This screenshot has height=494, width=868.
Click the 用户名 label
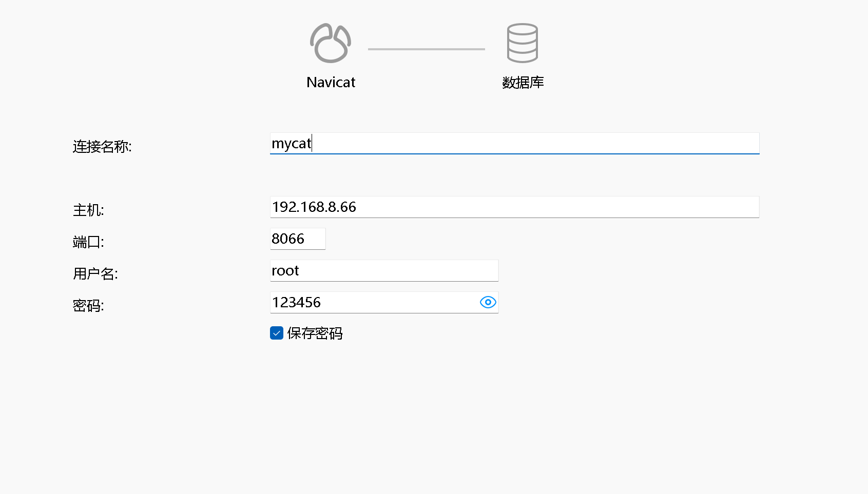(95, 274)
